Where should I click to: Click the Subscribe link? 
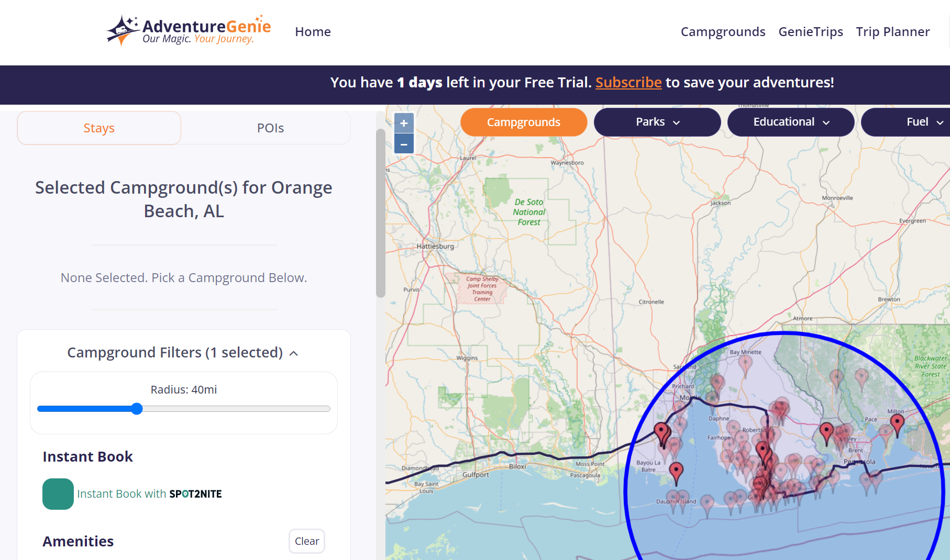(628, 83)
